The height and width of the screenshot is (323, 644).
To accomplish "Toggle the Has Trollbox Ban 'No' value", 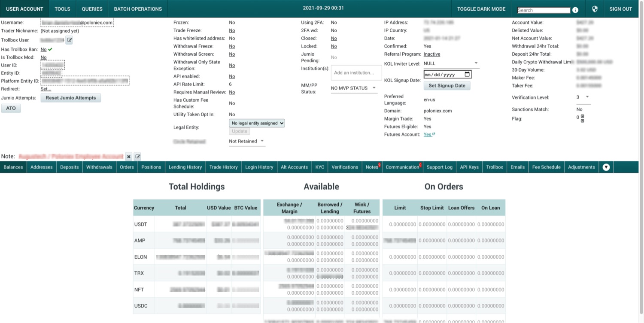I will [x=43, y=49].
